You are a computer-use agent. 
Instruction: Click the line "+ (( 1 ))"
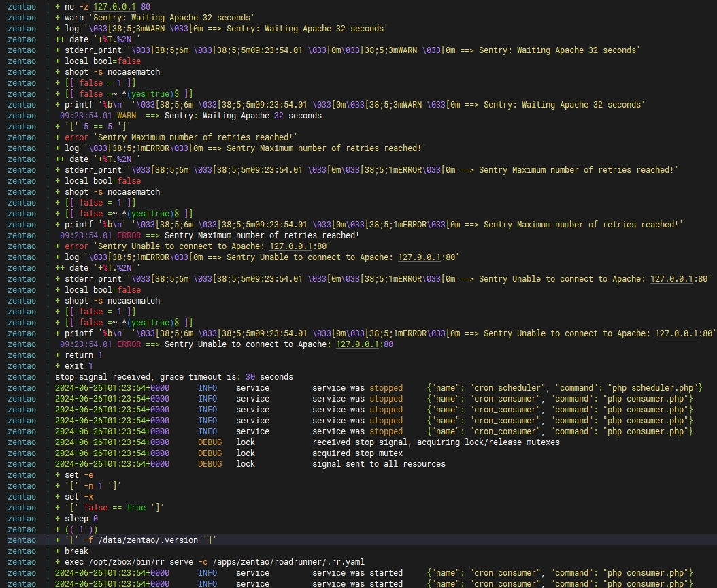tap(76, 530)
